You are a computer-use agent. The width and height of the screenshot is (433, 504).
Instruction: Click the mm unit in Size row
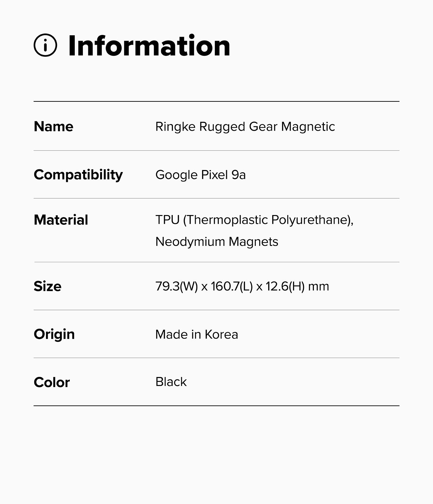(319, 286)
